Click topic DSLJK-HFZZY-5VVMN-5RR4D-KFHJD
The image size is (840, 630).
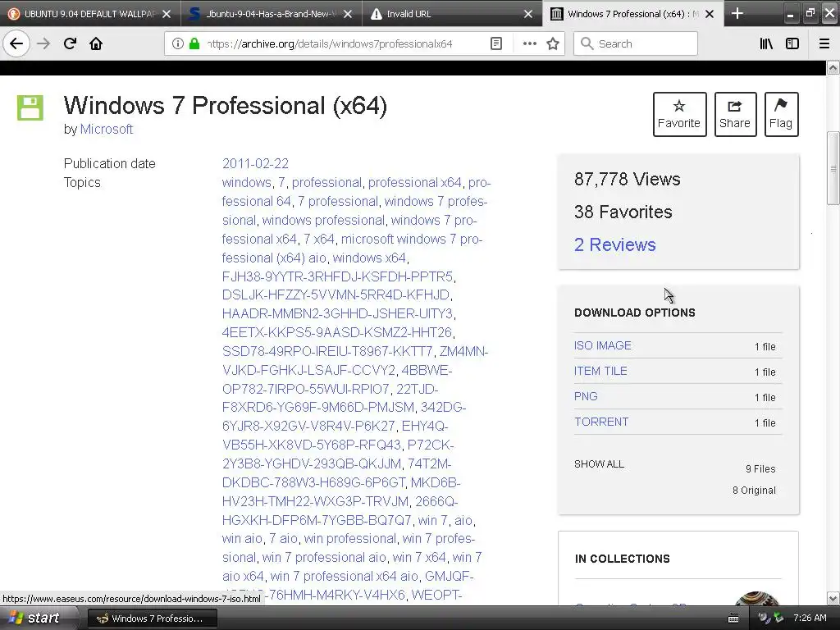(x=336, y=294)
